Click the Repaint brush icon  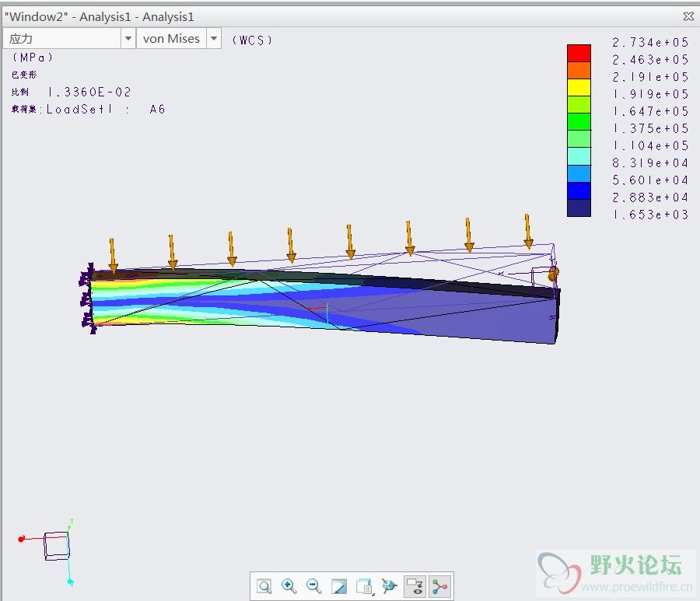point(339,586)
